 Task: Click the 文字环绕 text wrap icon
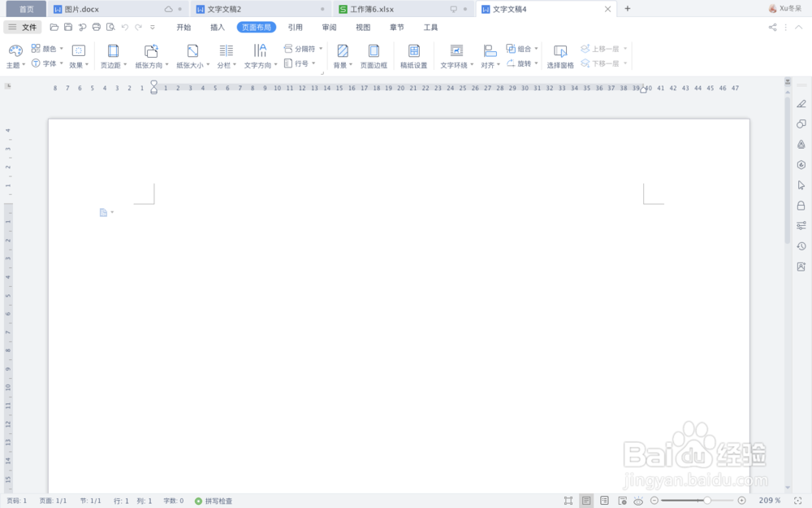click(x=456, y=50)
